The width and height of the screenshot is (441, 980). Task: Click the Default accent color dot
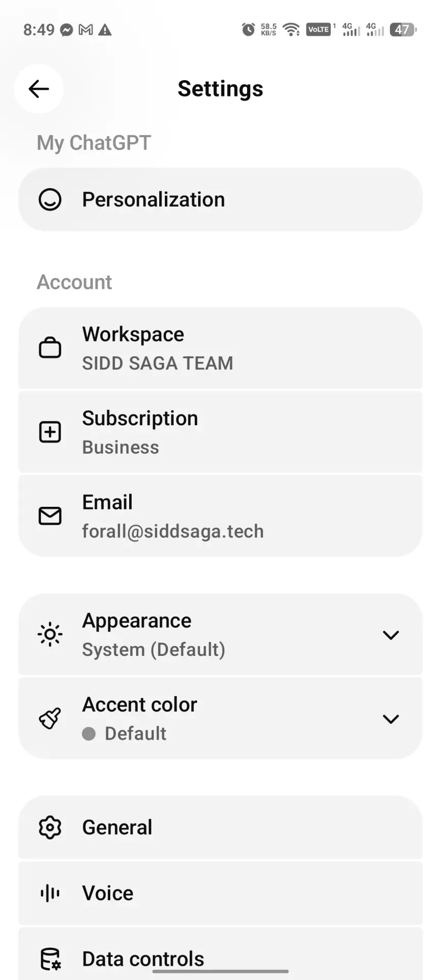click(89, 733)
